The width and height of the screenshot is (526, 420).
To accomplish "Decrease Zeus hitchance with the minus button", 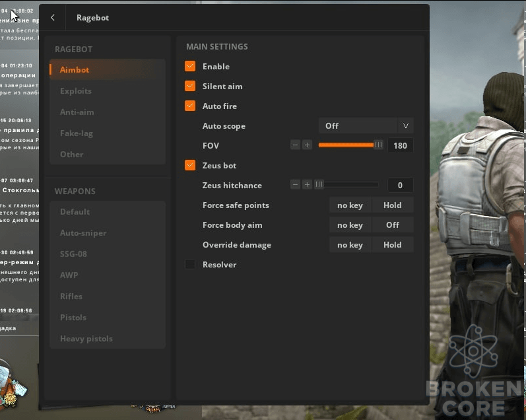I will tap(295, 185).
